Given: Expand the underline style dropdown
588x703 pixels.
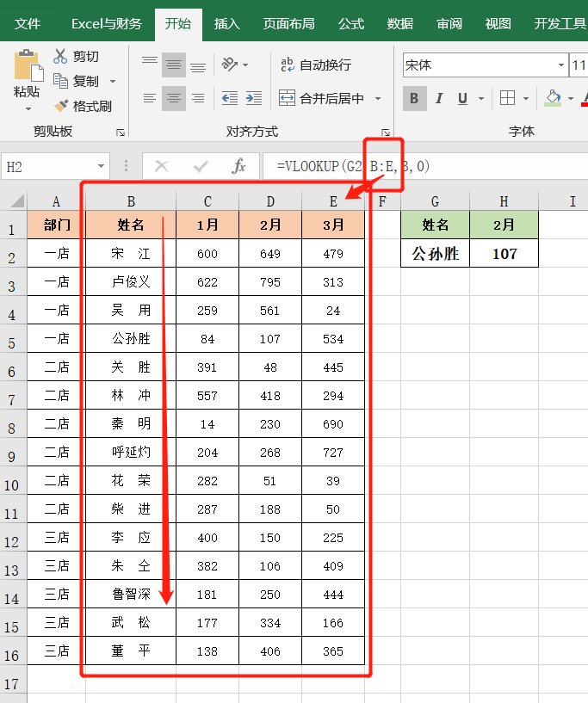Looking at the screenshot, I should coord(481,98).
